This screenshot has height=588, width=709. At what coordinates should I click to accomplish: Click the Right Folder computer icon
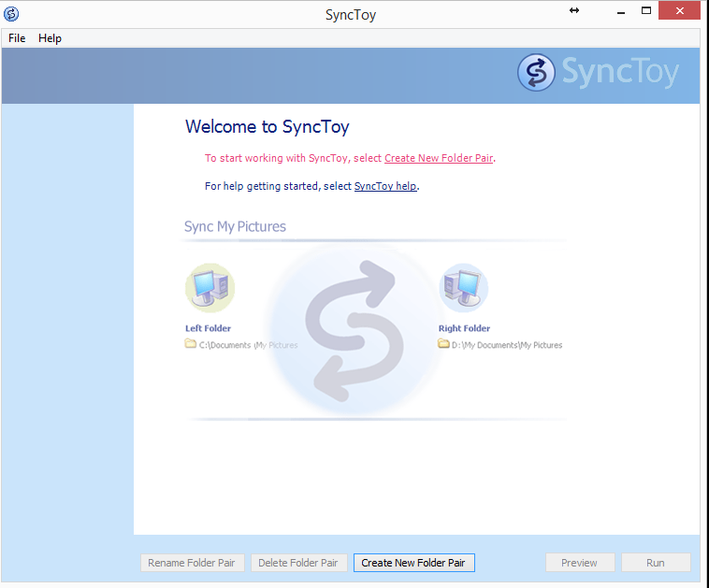pos(464,288)
